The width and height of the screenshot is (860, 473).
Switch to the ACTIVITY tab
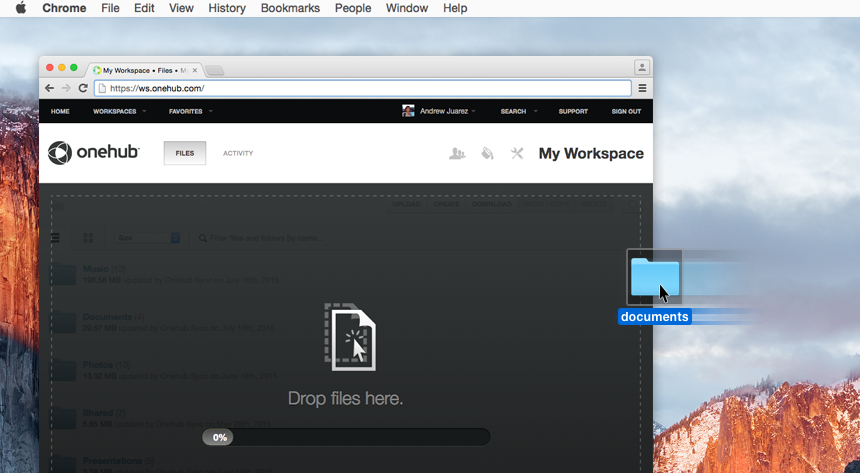tap(238, 153)
